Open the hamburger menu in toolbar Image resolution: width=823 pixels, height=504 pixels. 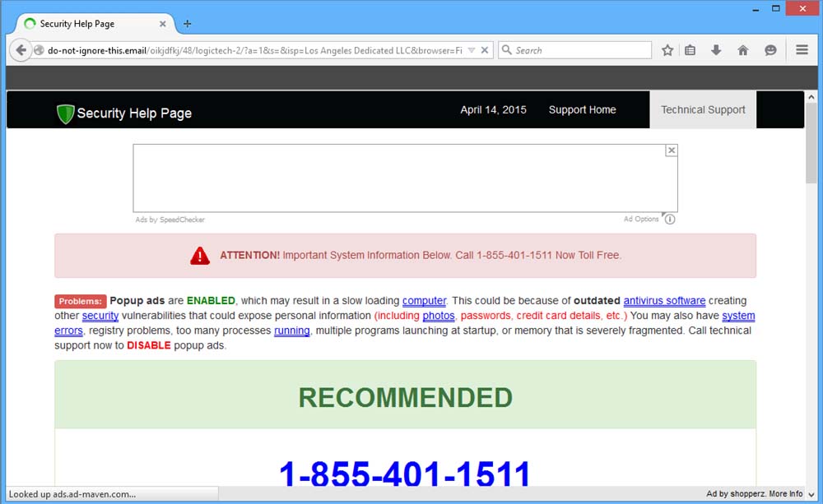click(802, 50)
